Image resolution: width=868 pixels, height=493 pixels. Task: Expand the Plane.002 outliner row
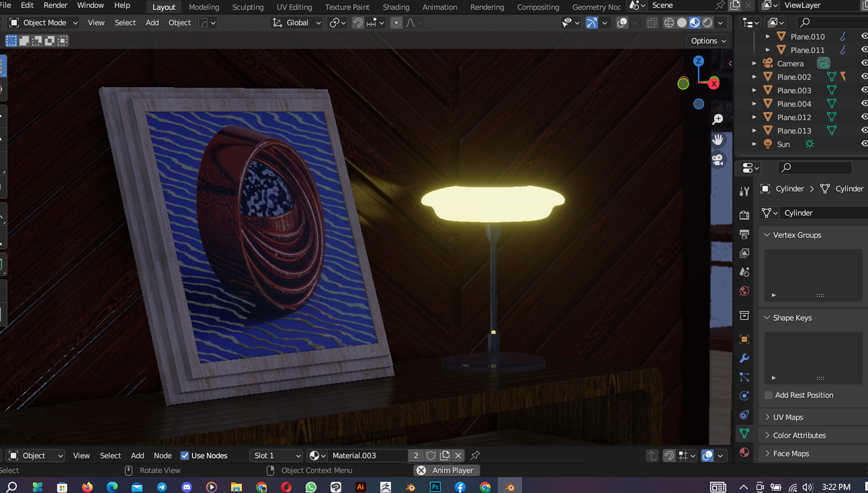click(x=754, y=77)
